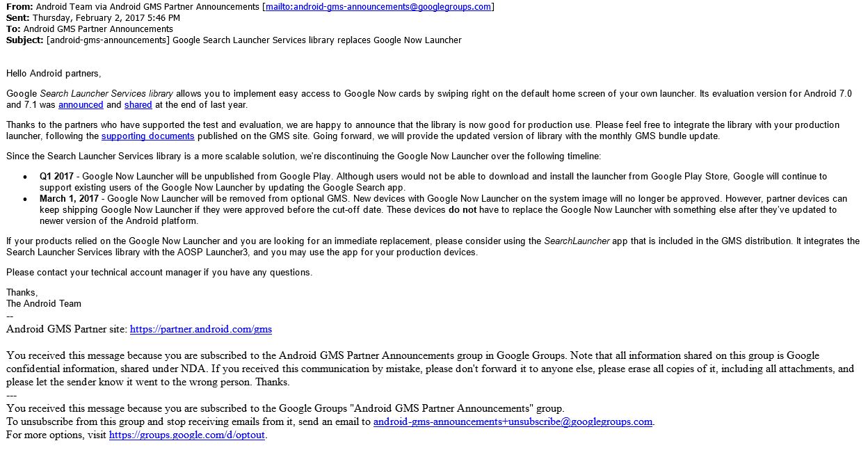Open the 'shared' hyperlink
868x450 pixels.
[x=138, y=105]
